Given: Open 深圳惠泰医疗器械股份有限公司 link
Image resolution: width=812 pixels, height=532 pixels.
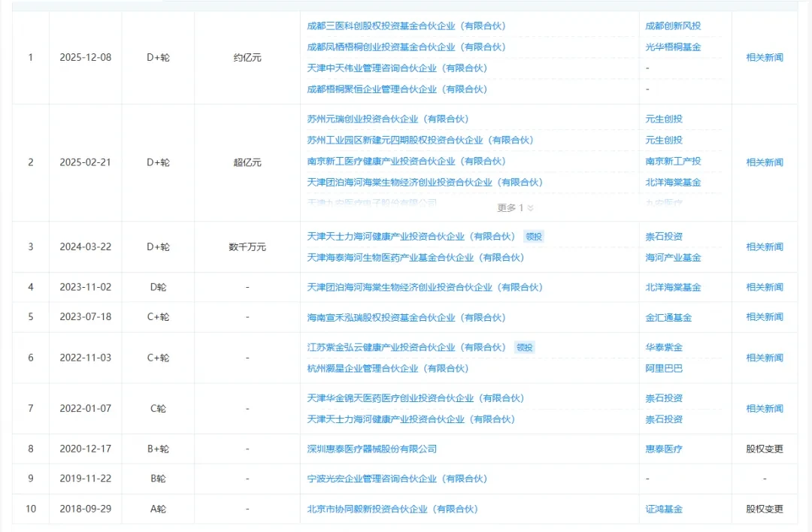Looking at the screenshot, I should click(371, 449).
